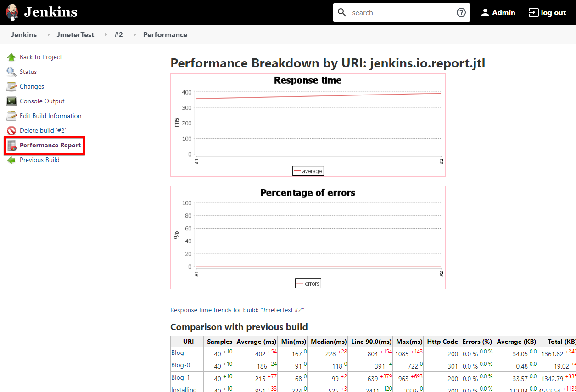Viewport: 576px width, 392px height.
Task: Open the Performance Report gauge icon
Action: tap(13, 145)
